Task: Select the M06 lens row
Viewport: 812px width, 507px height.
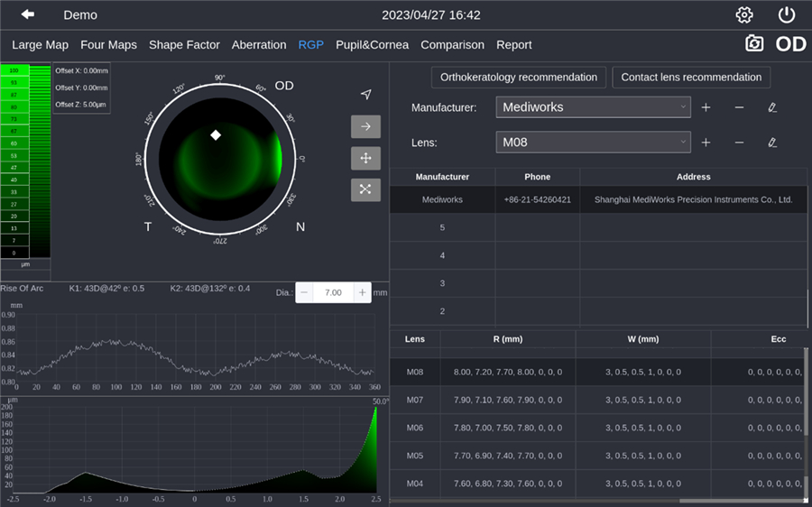Action: click(x=596, y=428)
